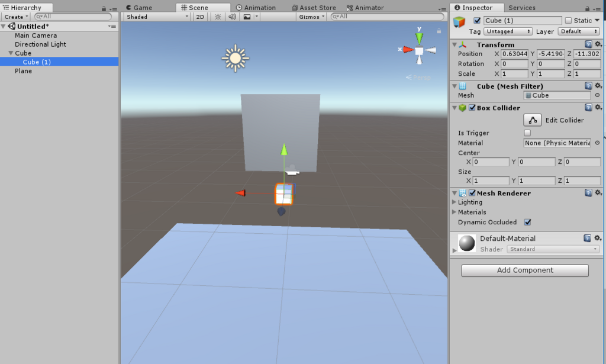This screenshot has width=606, height=364.
Task: Select the Directional Light sun gizmo
Action: 236,59
